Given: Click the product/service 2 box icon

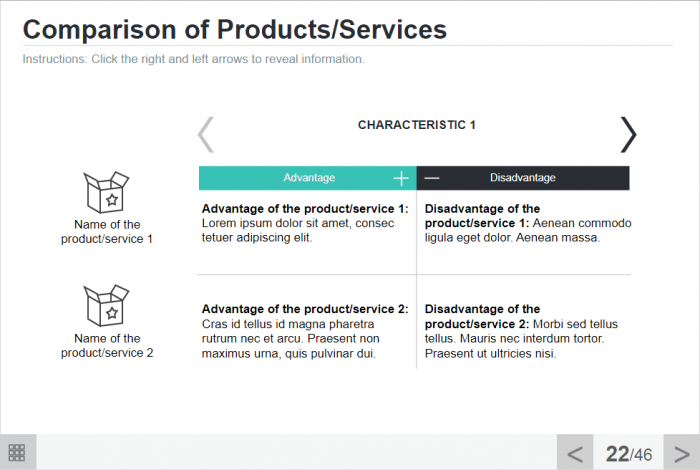Looking at the screenshot, I should (106, 306).
